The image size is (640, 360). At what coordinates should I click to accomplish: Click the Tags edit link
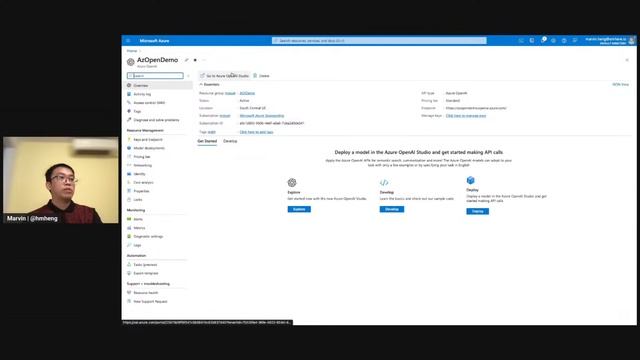tap(211, 132)
